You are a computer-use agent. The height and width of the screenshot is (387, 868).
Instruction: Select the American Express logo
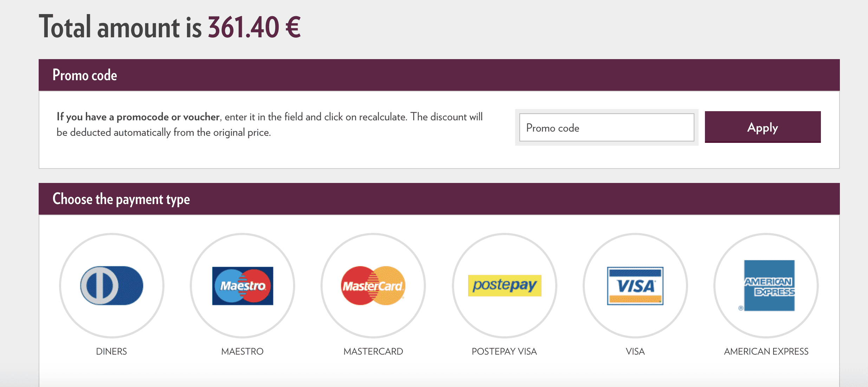(x=769, y=285)
